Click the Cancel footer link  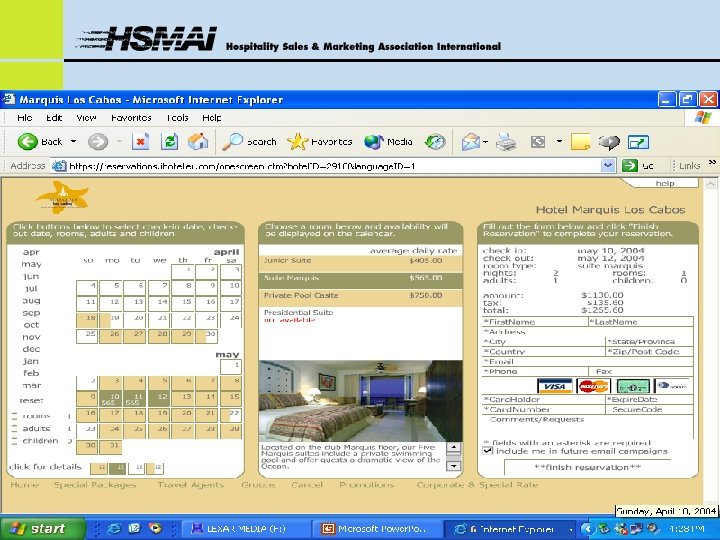[x=307, y=485]
